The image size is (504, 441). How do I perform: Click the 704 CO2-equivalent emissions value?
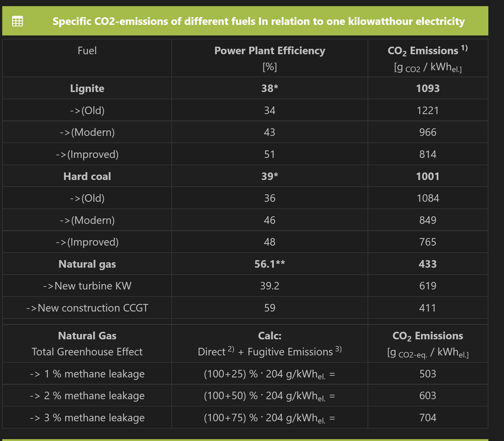427,418
